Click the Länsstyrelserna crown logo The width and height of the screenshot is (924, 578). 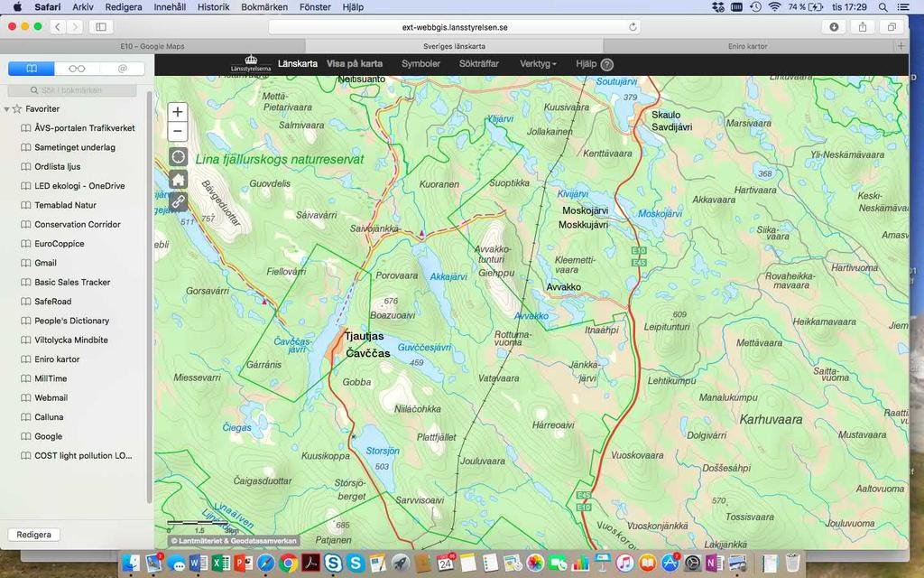(x=251, y=64)
